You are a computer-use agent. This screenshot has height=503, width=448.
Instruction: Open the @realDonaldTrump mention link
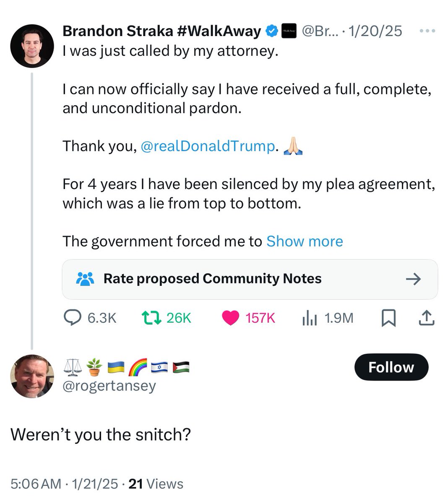pos(208,146)
